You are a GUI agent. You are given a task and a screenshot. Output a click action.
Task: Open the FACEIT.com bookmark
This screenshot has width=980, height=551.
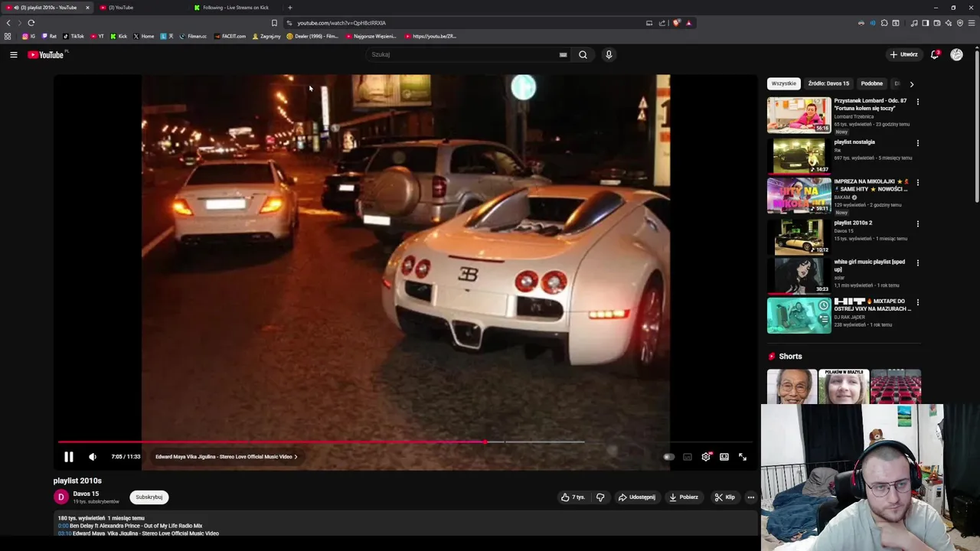(x=230, y=36)
